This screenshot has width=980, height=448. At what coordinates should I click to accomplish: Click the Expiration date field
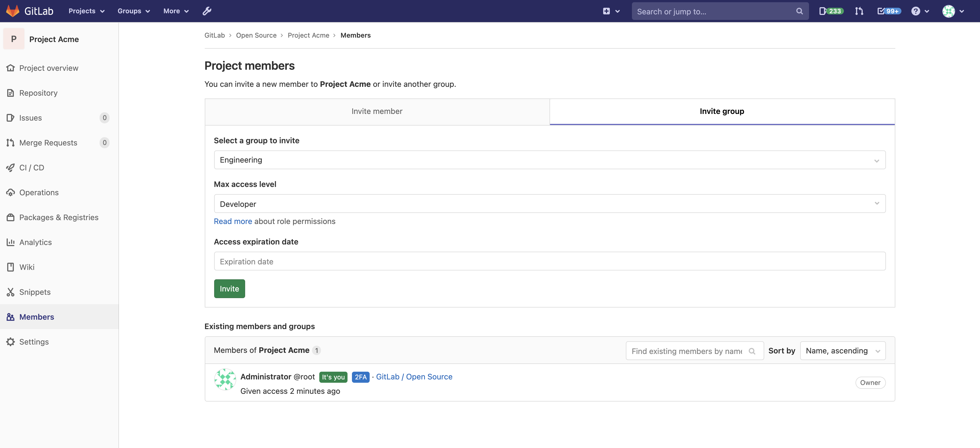point(549,261)
